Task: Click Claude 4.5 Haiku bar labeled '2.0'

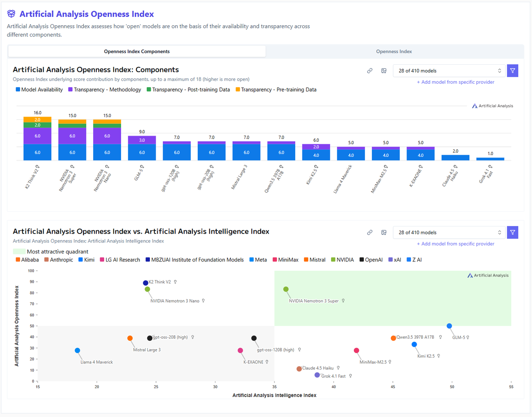Action: click(455, 157)
